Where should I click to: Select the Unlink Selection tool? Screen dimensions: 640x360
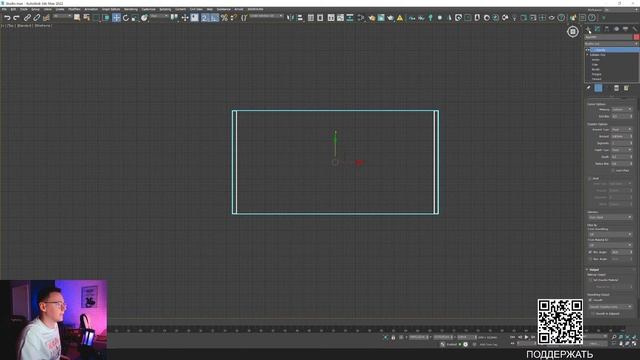36,18
